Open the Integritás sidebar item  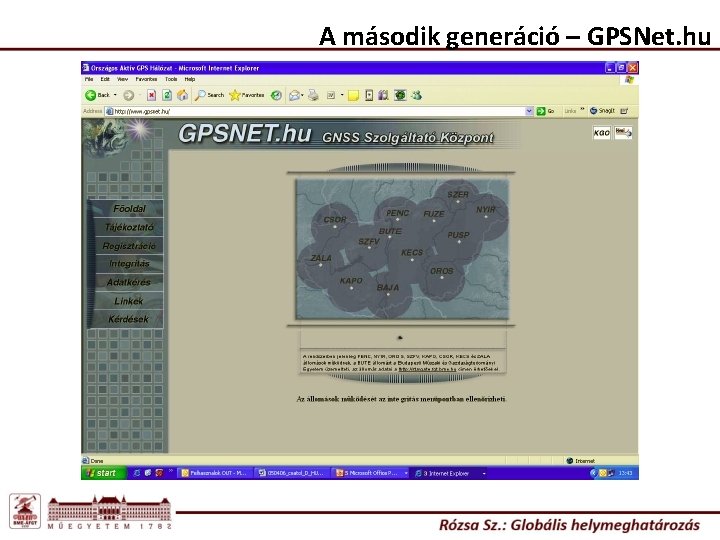pyautogui.click(x=129, y=264)
